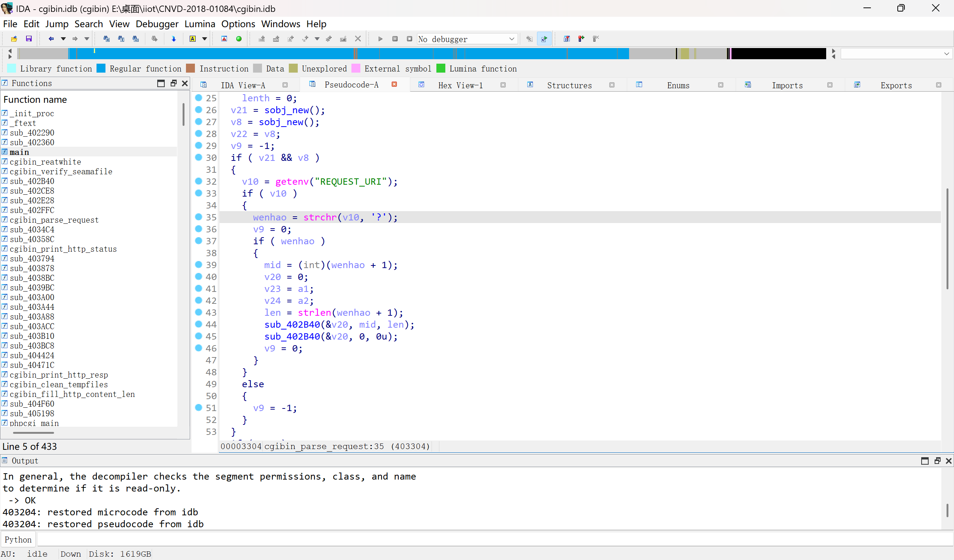
Task: Click the yellow A names icon
Action: 193,39
